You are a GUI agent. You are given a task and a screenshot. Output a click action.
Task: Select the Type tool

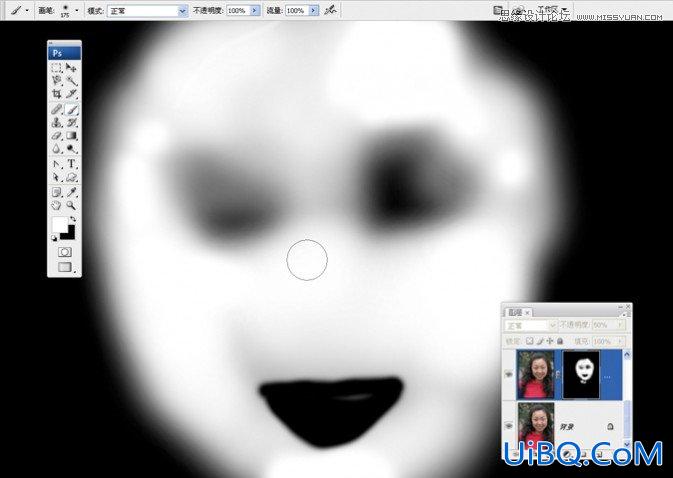click(71, 164)
